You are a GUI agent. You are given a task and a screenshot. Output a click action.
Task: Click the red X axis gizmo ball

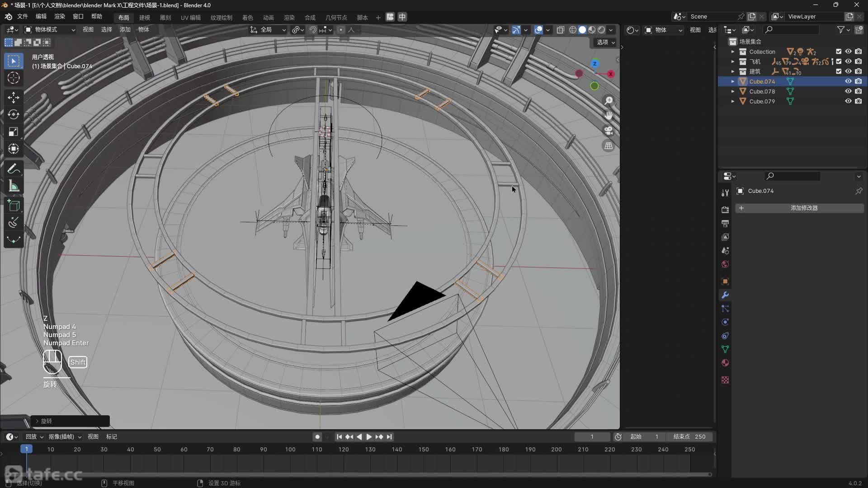click(x=611, y=74)
